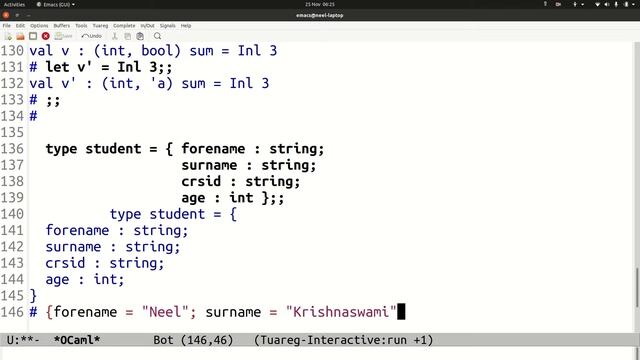Image resolution: width=640 pixels, height=360 pixels.
Task: Open the Edit menu
Action: click(x=20, y=26)
